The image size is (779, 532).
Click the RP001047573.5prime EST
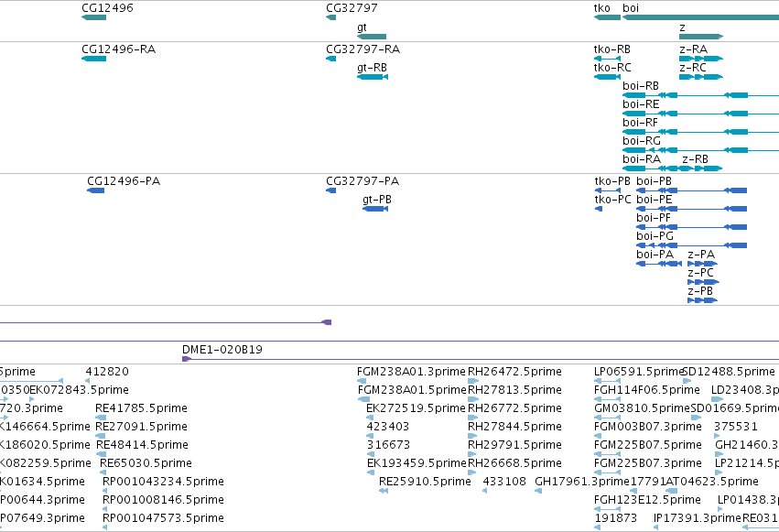105,528
